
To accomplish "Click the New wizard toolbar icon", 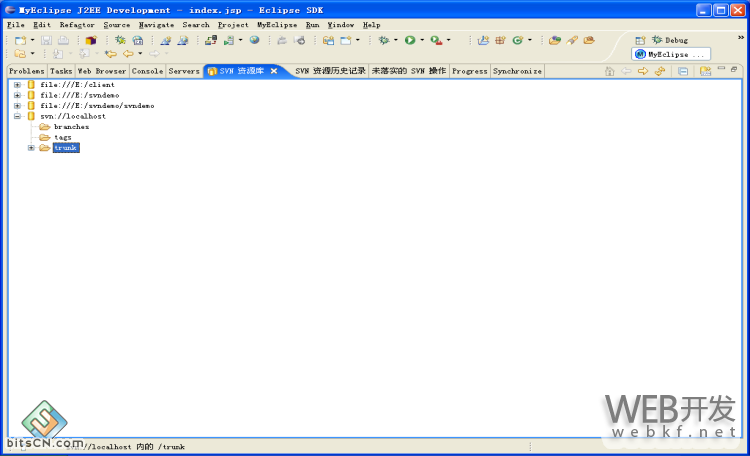I will pyautogui.click(x=21, y=41).
